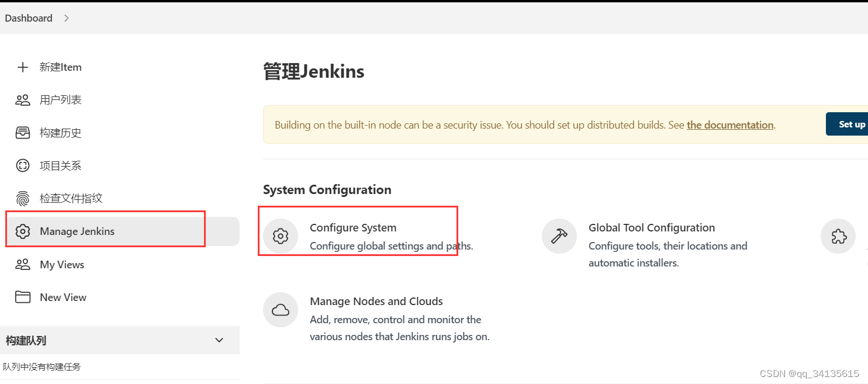Click the cloud icon for Manage Nodes

pos(281,310)
